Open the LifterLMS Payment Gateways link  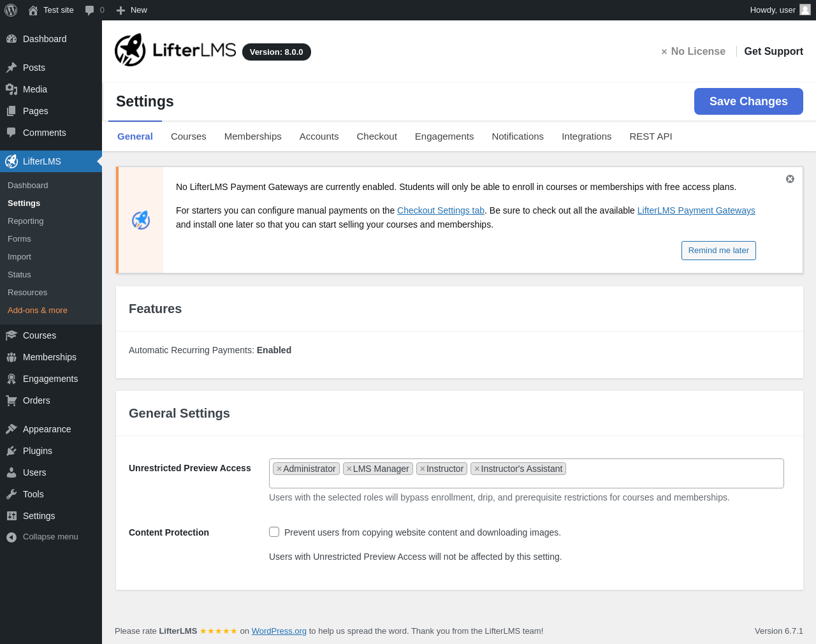coord(696,210)
